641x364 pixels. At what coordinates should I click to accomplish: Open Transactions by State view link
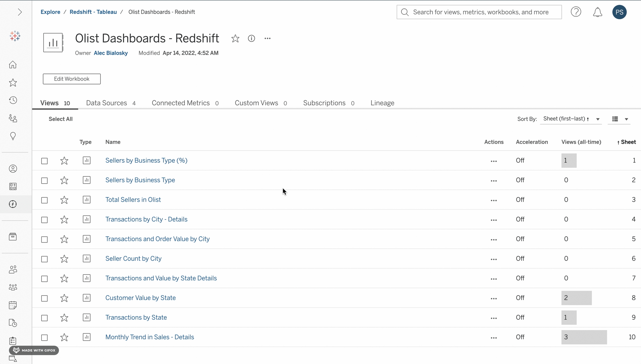click(136, 317)
